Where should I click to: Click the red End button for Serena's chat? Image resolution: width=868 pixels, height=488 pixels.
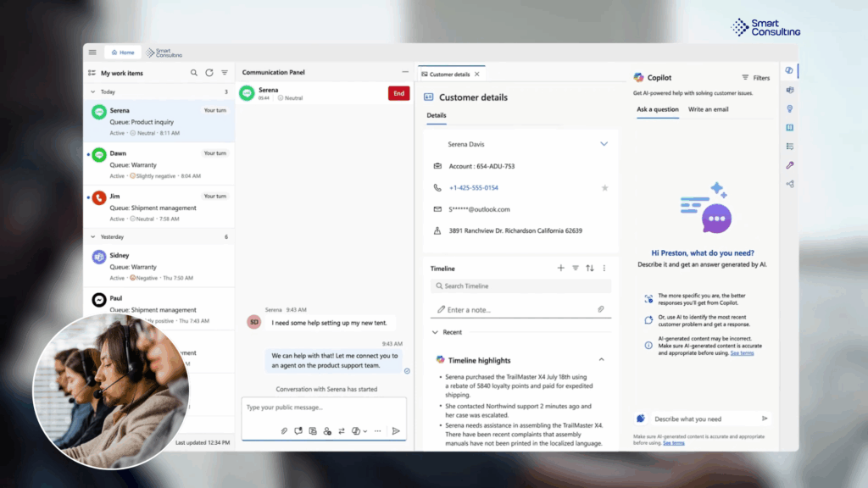398,93
